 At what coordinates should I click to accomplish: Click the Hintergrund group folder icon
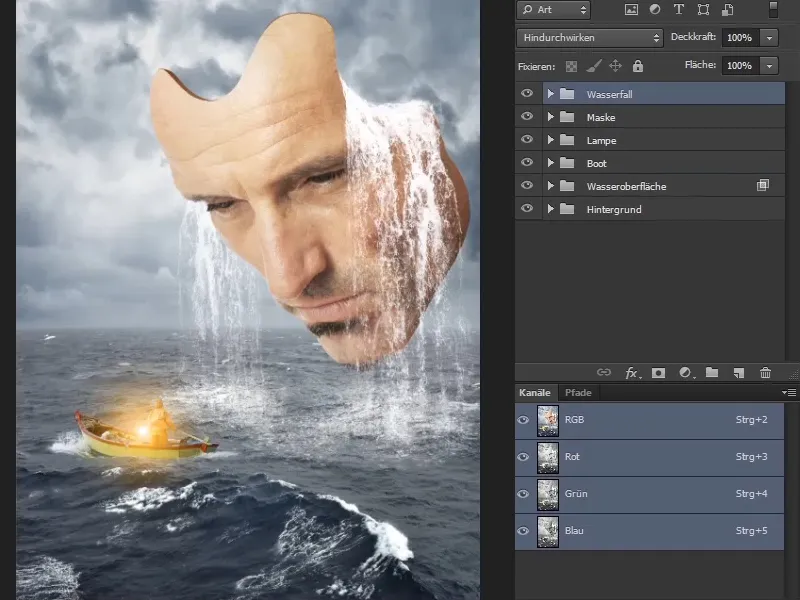coord(567,209)
